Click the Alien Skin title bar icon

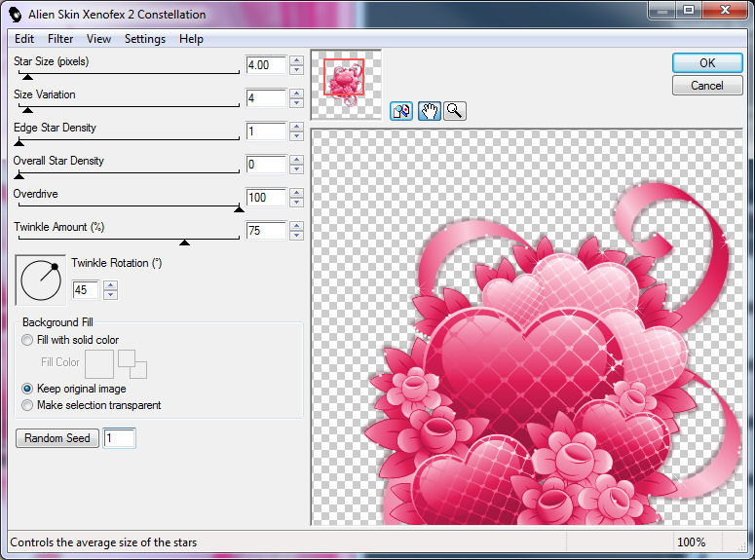(16, 15)
